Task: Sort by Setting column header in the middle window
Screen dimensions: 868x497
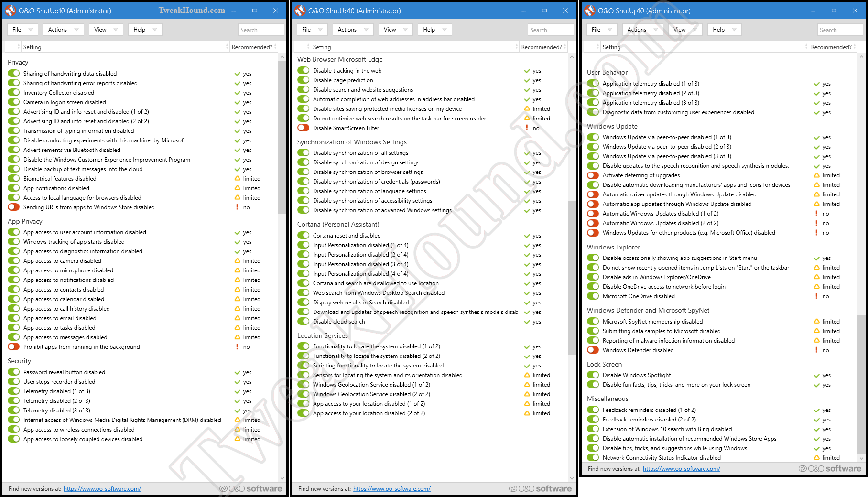Action: tap(414, 47)
